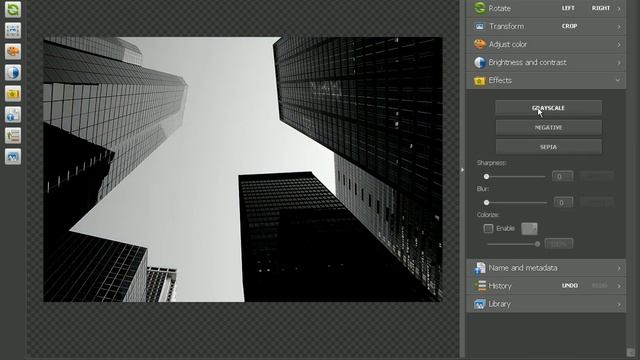
Task: Click the Colorize intensity slider handle
Action: (x=537, y=244)
